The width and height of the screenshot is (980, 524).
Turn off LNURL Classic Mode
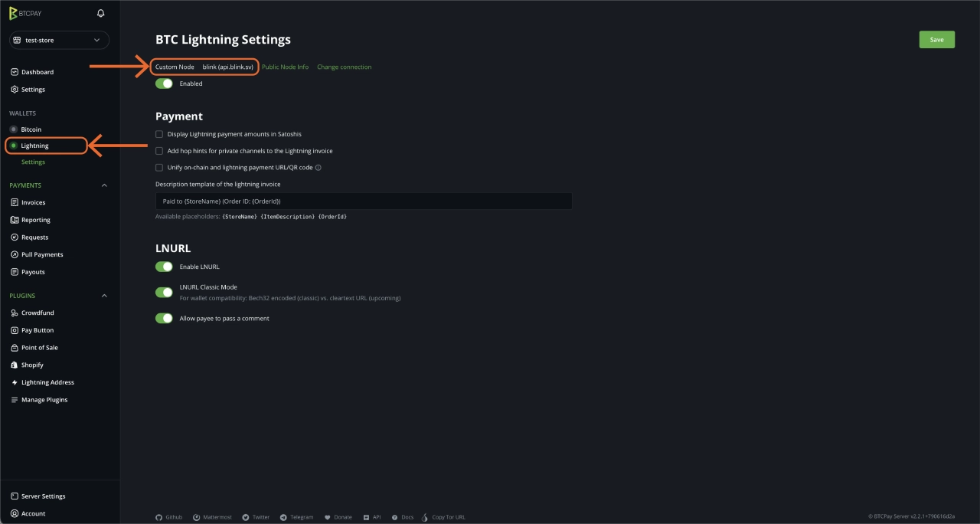[164, 292]
